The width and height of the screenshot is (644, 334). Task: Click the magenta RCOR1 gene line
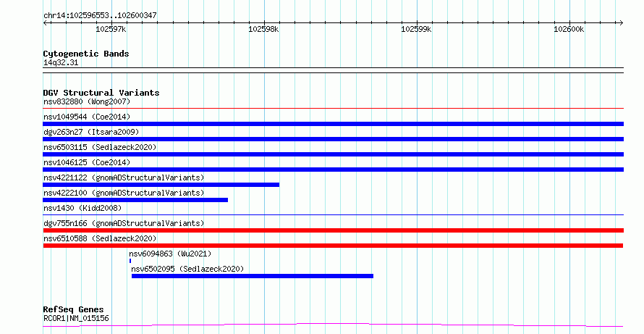pos(333,325)
